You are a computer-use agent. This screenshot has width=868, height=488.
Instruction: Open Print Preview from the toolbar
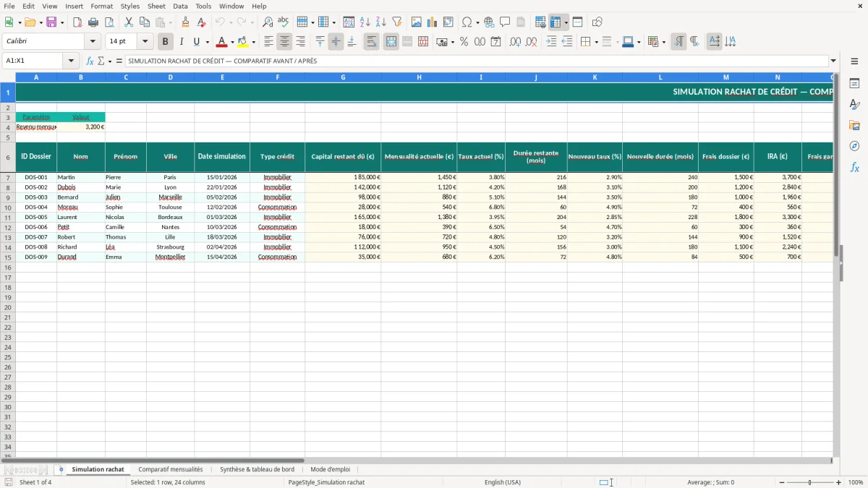pyautogui.click(x=109, y=22)
